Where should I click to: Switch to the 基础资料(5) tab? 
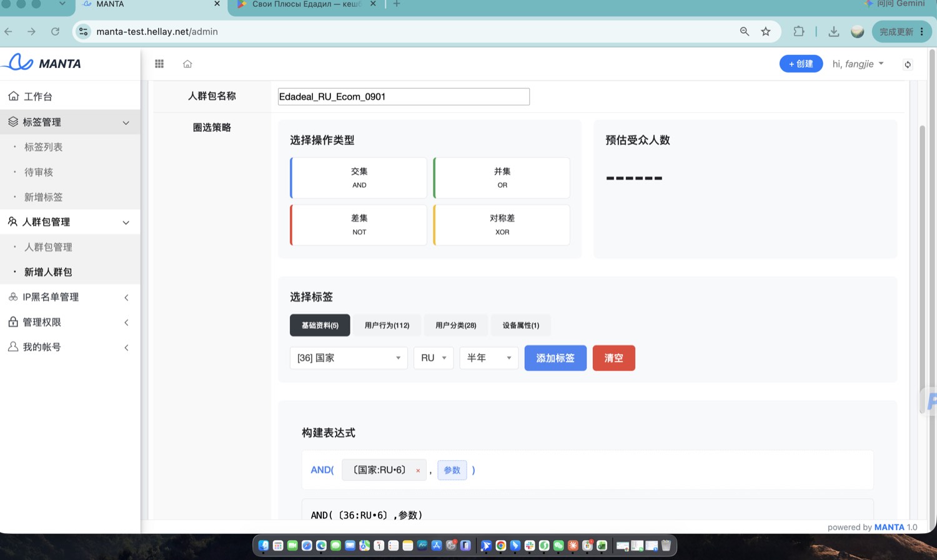click(x=320, y=325)
